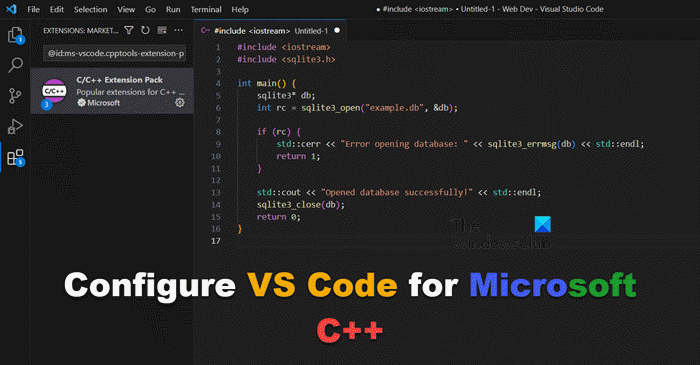Image resolution: width=700 pixels, height=365 pixels.
Task: Open the Go menu
Action: click(150, 9)
